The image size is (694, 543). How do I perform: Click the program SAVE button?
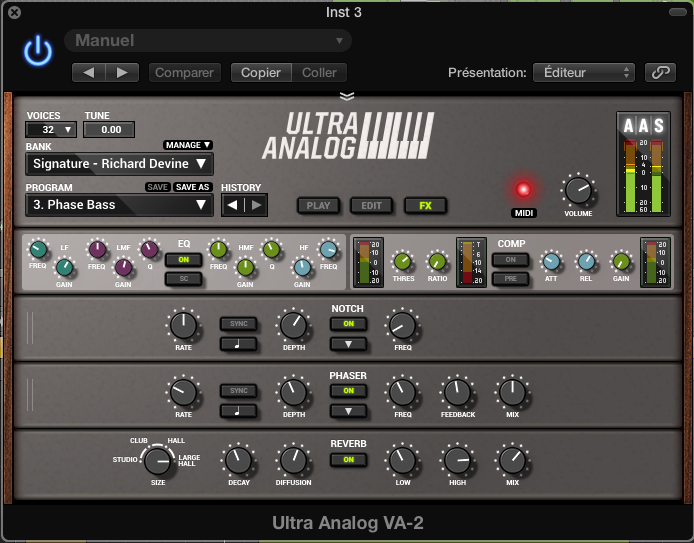158,187
